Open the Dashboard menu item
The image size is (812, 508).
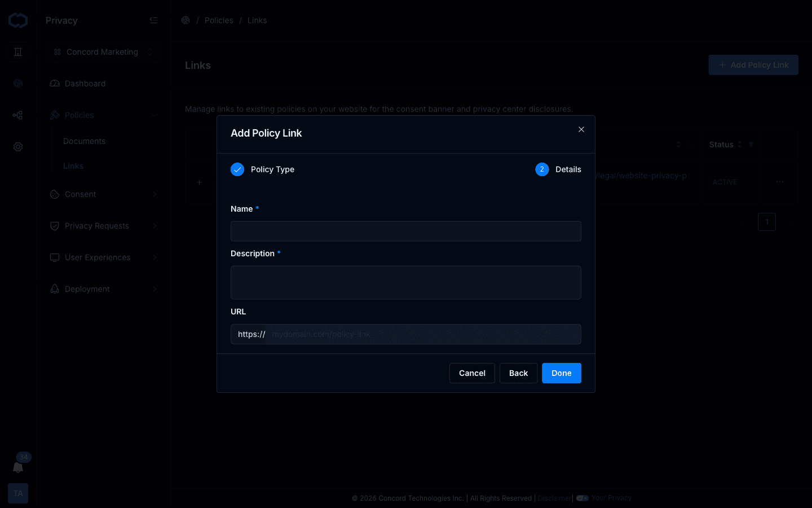coord(85,83)
